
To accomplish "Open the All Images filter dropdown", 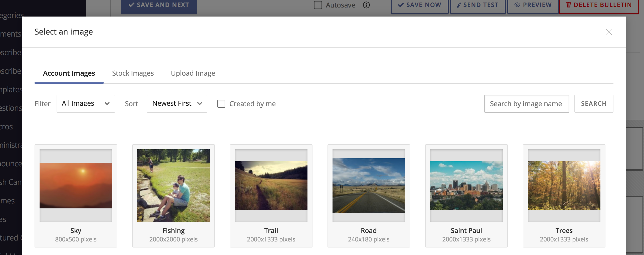I will coord(86,103).
